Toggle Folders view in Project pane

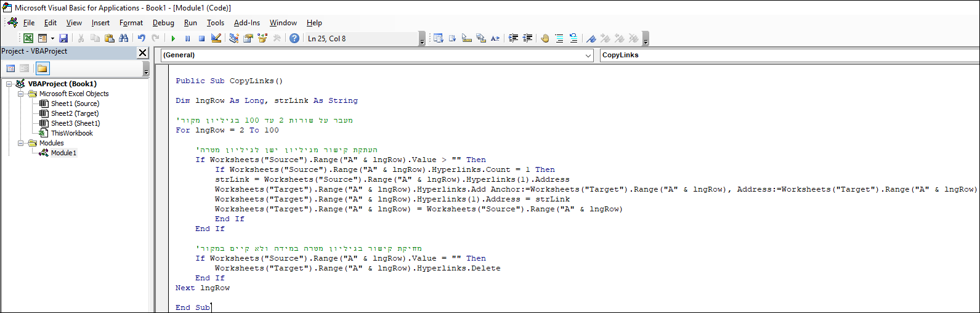pyautogui.click(x=42, y=68)
